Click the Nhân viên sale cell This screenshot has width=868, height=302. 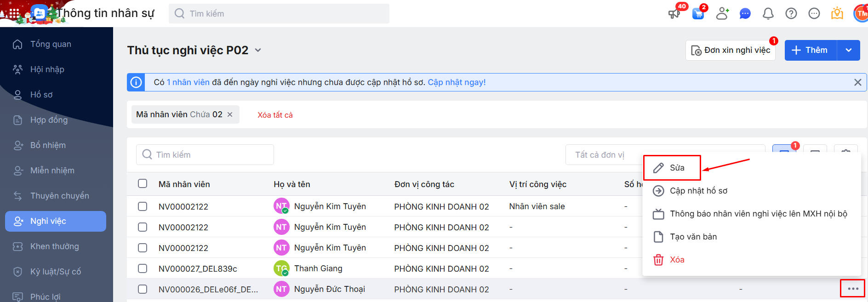tap(537, 206)
